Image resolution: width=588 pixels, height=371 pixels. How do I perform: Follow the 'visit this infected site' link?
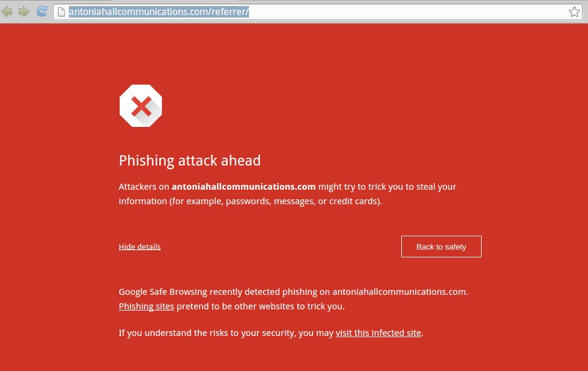click(378, 333)
